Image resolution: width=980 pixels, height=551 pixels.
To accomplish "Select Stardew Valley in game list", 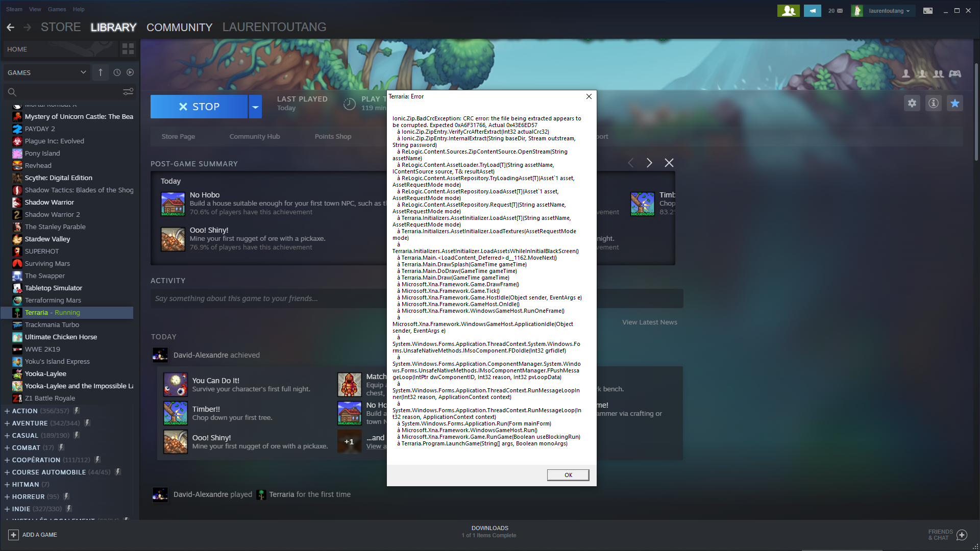I will click(47, 239).
